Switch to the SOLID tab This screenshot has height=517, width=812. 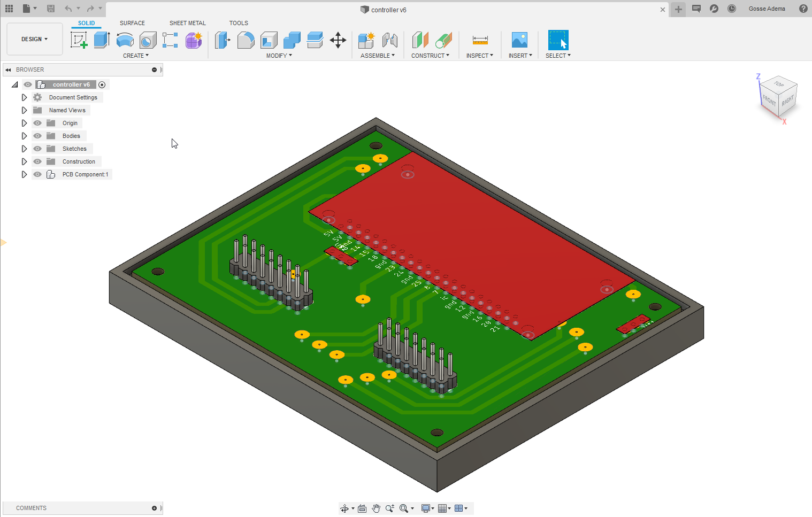[x=86, y=23]
